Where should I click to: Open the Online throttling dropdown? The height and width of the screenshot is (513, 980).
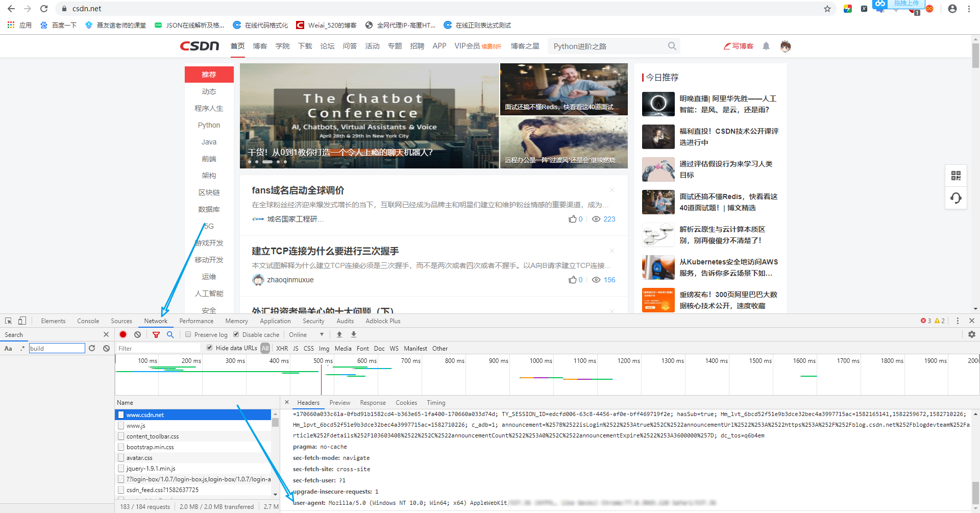click(x=306, y=334)
